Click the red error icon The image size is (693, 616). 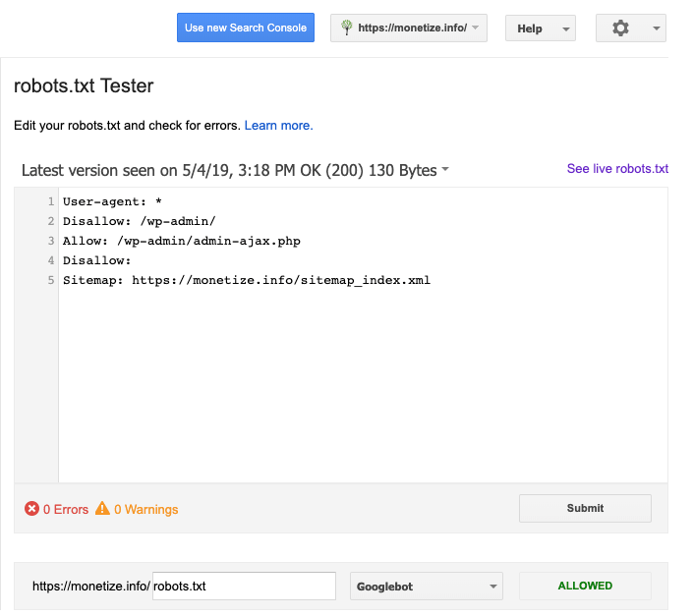(31, 509)
